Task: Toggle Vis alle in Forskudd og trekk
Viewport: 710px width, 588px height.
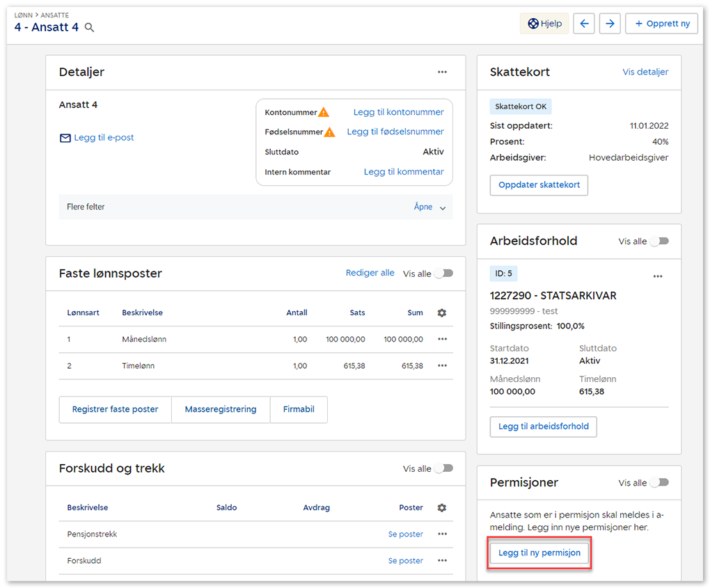Action: click(443, 469)
